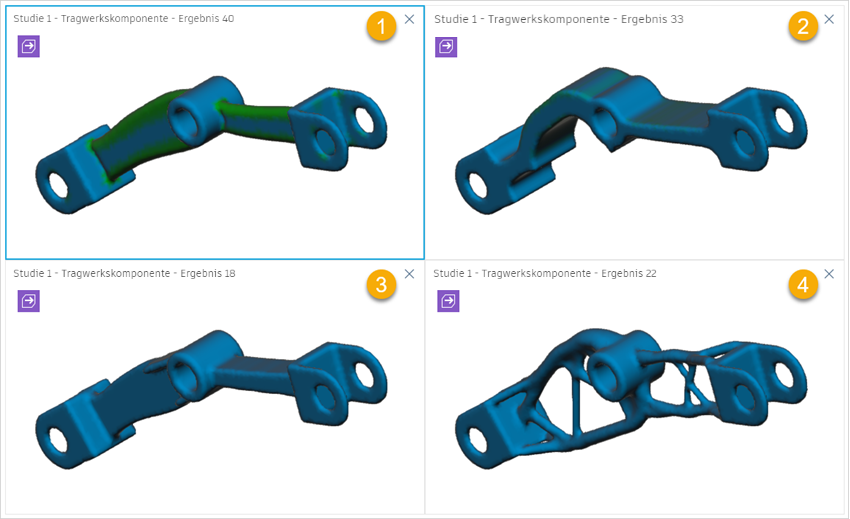The width and height of the screenshot is (850, 519).
Task: Select the Ergebnis 40 bracket model preview
Action: (211, 144)
